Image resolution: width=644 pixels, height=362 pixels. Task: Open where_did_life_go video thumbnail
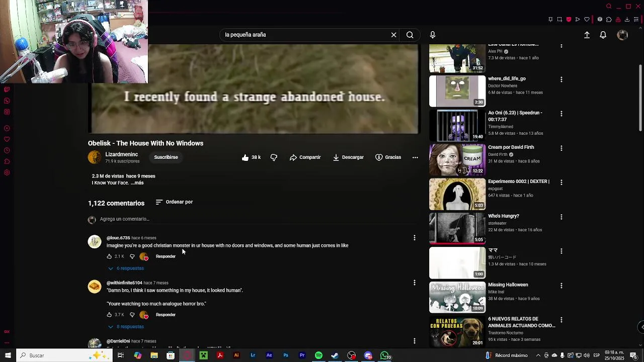coord(457,91)
